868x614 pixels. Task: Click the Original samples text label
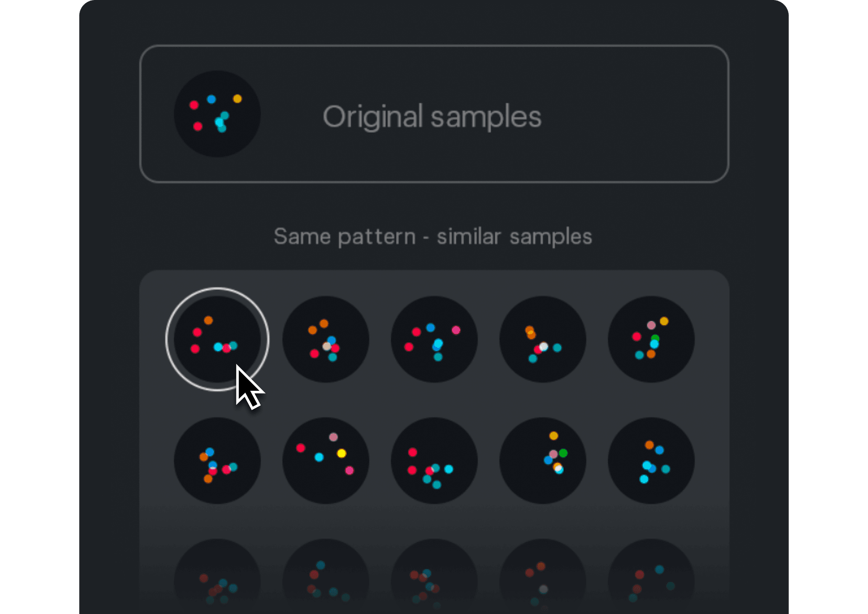click(x=432, y=117)
